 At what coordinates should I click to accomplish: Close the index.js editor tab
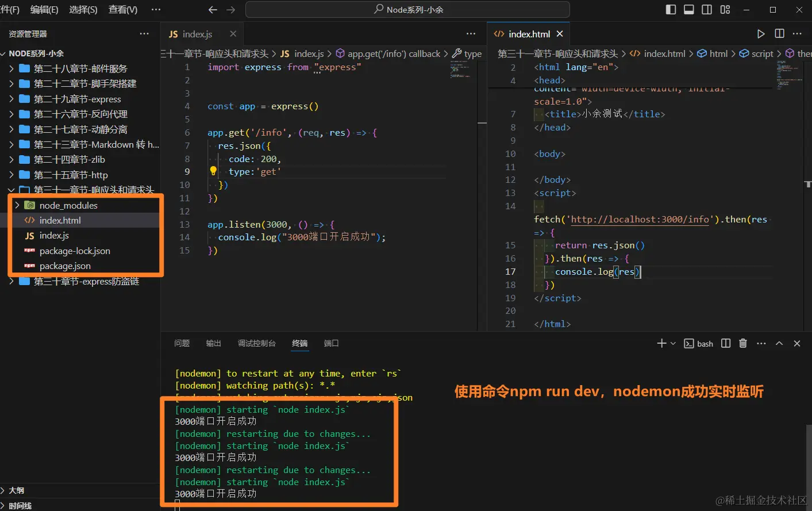(233, 34)
